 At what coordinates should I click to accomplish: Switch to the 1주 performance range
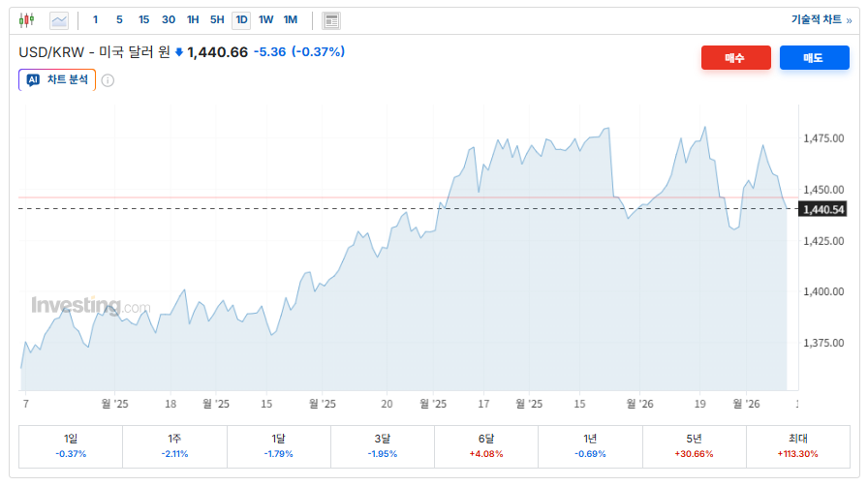click(x=174, y=445)
